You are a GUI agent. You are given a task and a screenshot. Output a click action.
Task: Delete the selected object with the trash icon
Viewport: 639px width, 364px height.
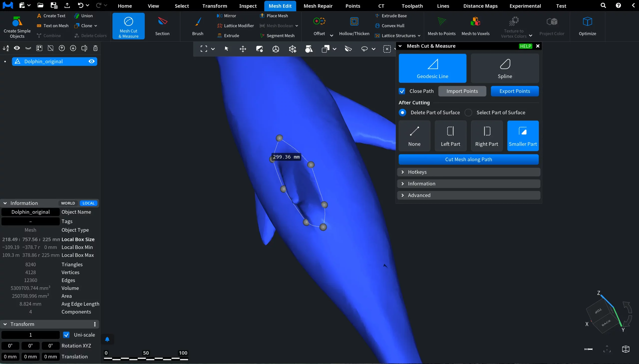click(95, 48)
